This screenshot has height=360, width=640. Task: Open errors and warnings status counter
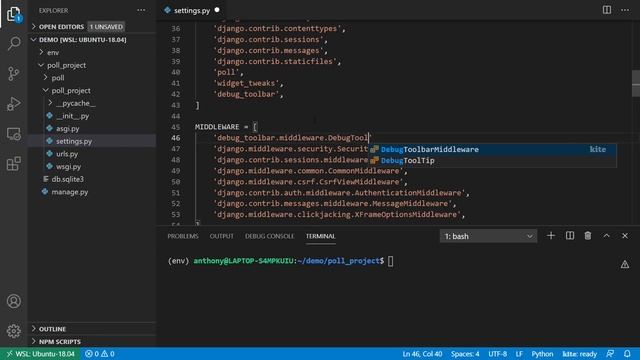pyautogui.click(x=100, y=354)
